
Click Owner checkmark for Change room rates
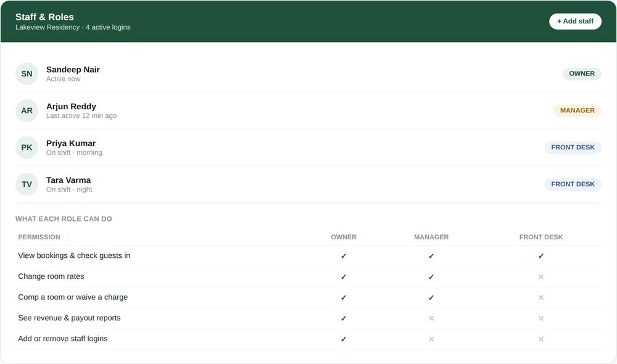click(x=344, y=277)
